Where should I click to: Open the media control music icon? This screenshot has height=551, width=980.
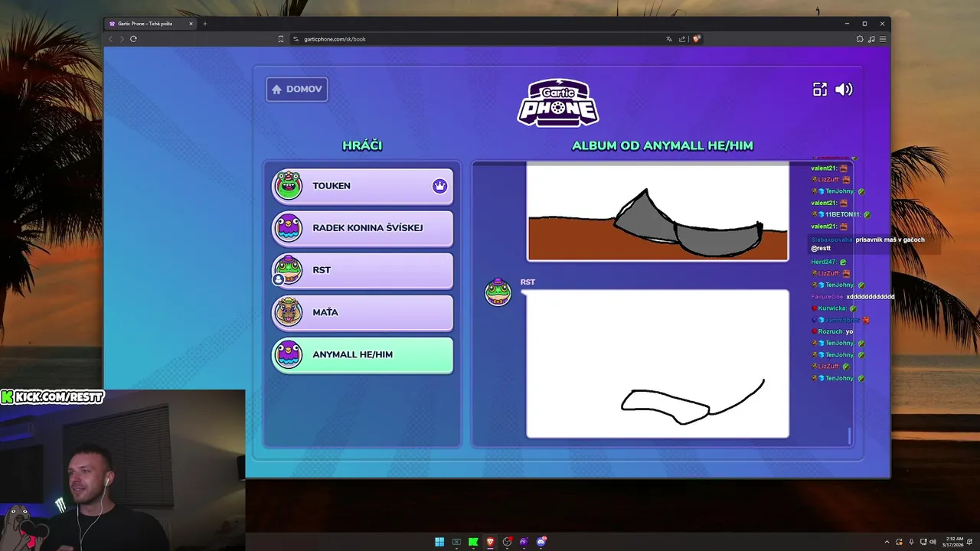[x=871, y=39]
